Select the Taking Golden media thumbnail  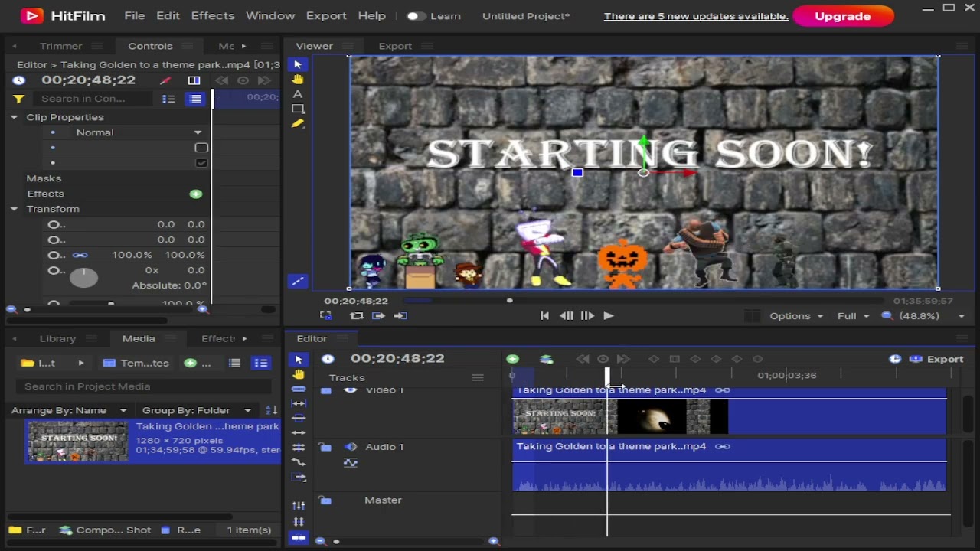pyautogui.click(x=77, y=441)
